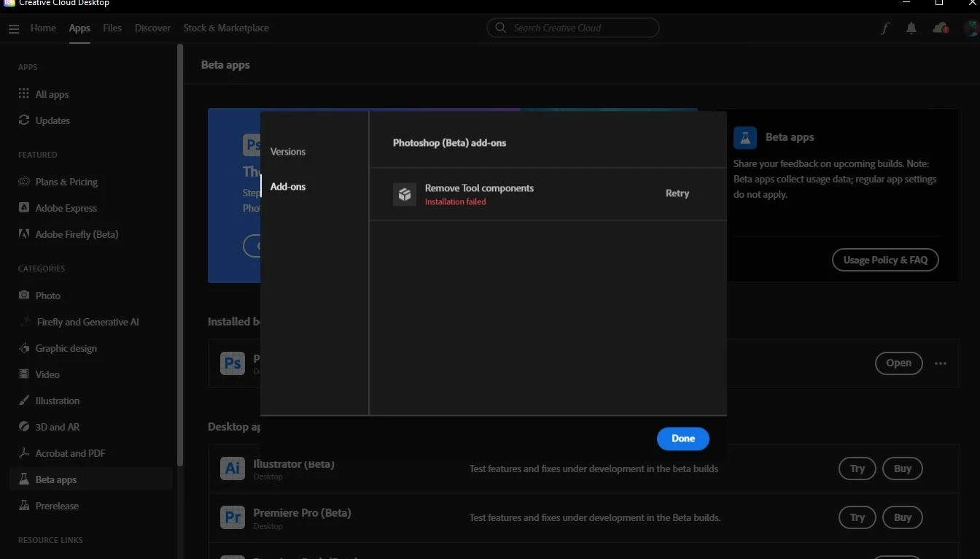Retry the Remove Tool components installation

click(677, 193)
